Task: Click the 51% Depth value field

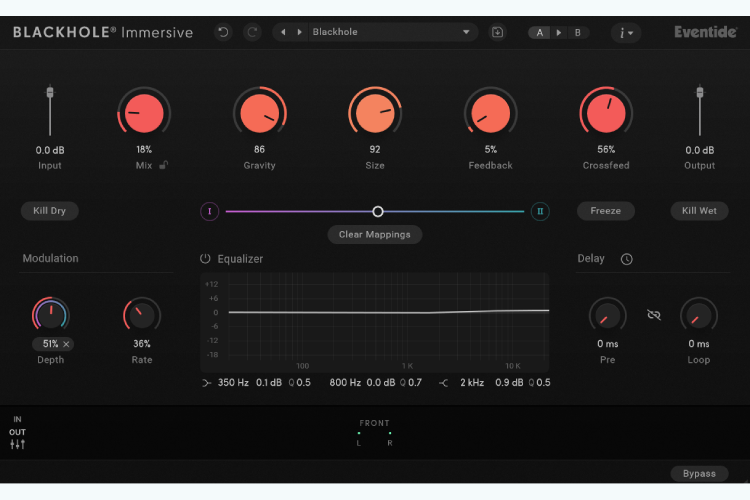Action: (x=50, y=344)
